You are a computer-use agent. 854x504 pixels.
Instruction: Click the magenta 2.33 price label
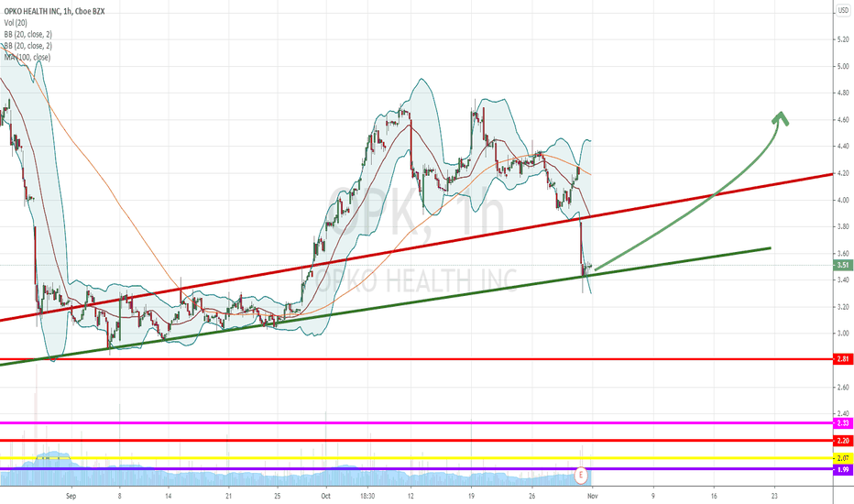pyautogui.click(x=843, y=422)
